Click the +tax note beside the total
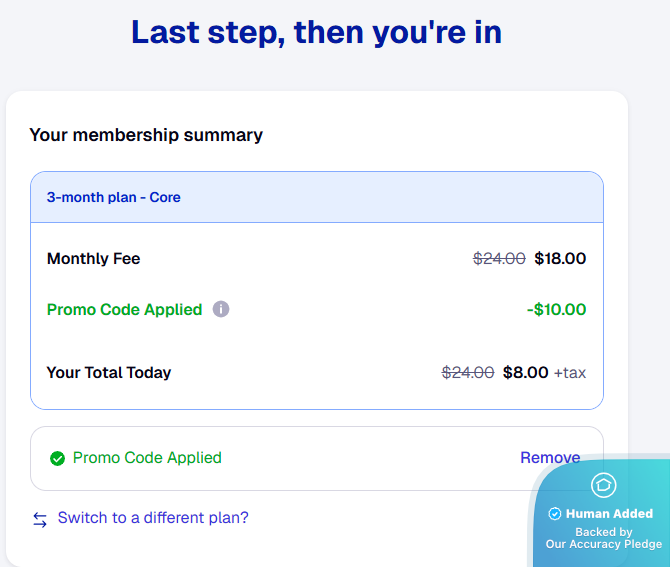Image resolution: width=670 pixels, height=567 pixels. pos(570,373)
